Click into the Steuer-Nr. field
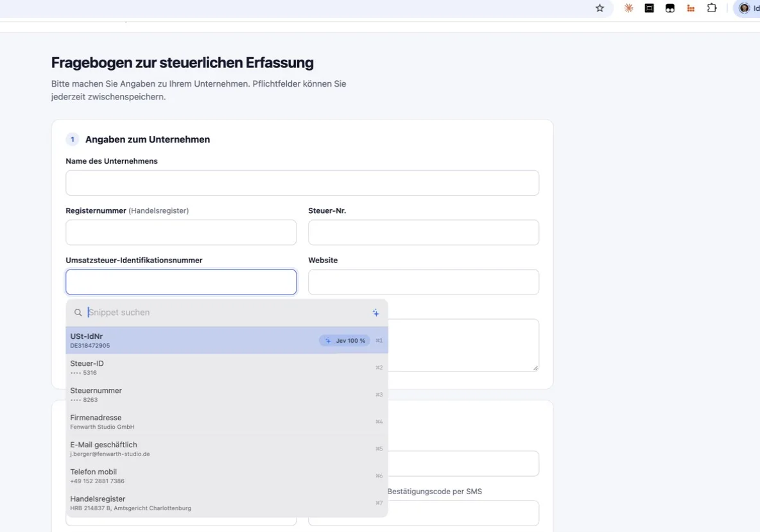The width and height of the screenshot is (760, 532). (424, 232)
